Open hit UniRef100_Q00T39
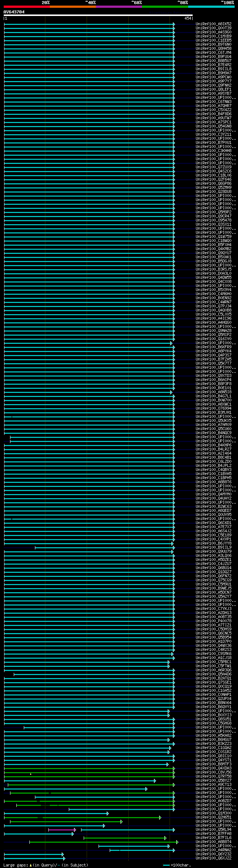The height and width of the screenshot is (868, 238). coord(213,28)
